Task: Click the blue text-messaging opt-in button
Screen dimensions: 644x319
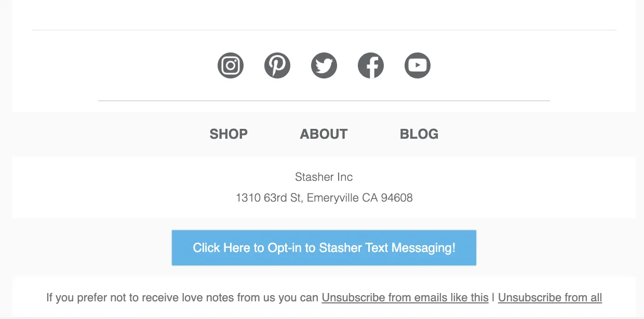Action: 324,248
